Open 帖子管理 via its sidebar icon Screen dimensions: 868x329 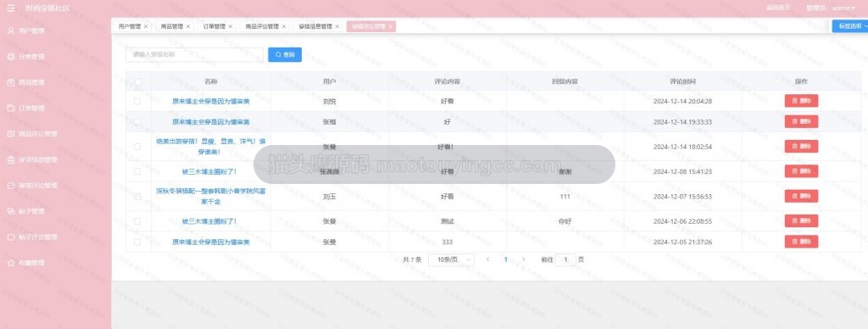click(x=10, y=211)
